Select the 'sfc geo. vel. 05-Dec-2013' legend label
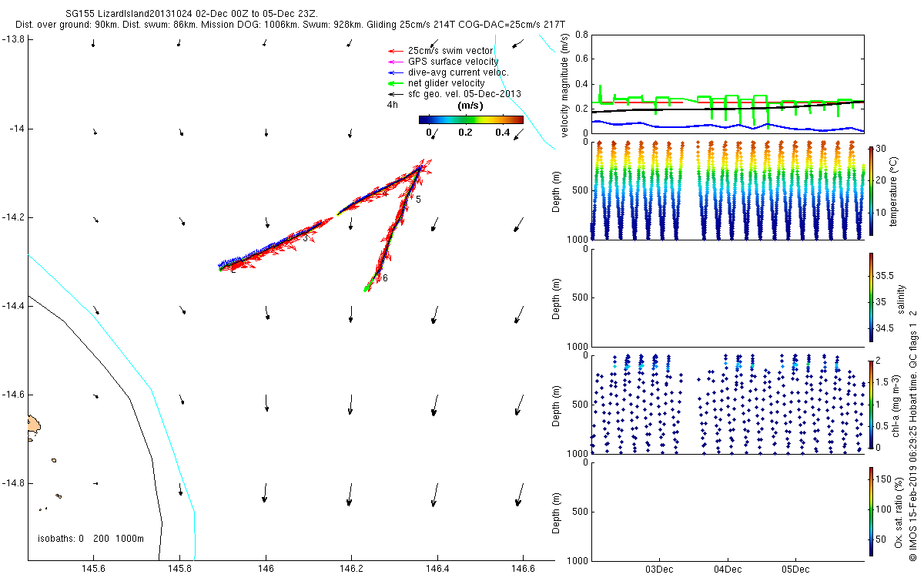 pyautogui.click(x=464, y=94)
